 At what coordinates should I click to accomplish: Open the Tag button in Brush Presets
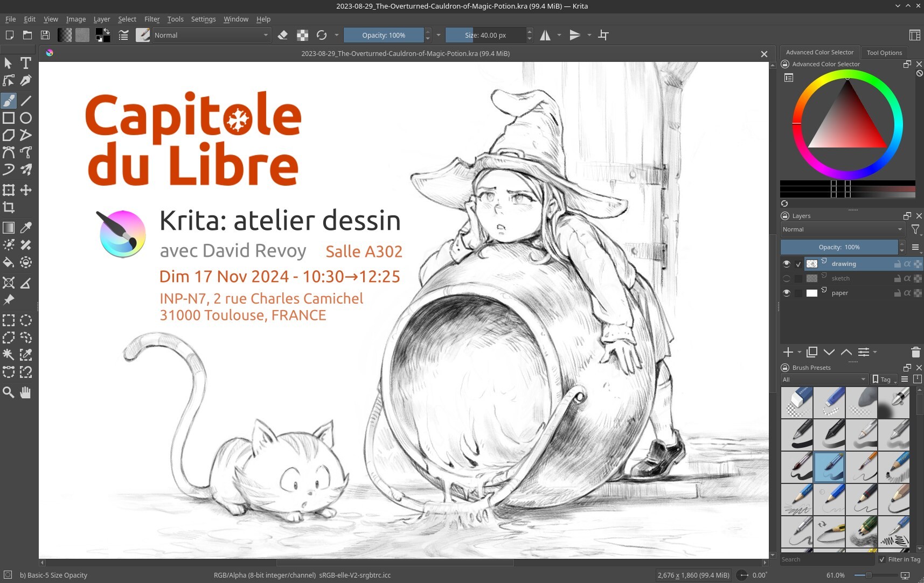pos(884,380)
